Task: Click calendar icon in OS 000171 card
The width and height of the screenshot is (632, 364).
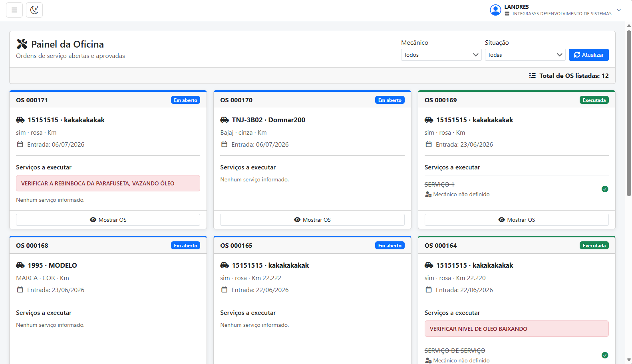Action: point(20,144)
